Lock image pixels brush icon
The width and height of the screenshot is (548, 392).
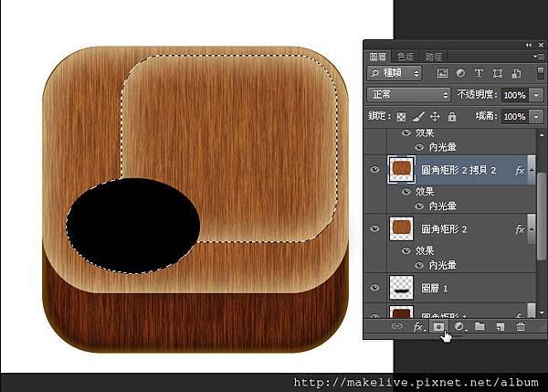(418, 116)
